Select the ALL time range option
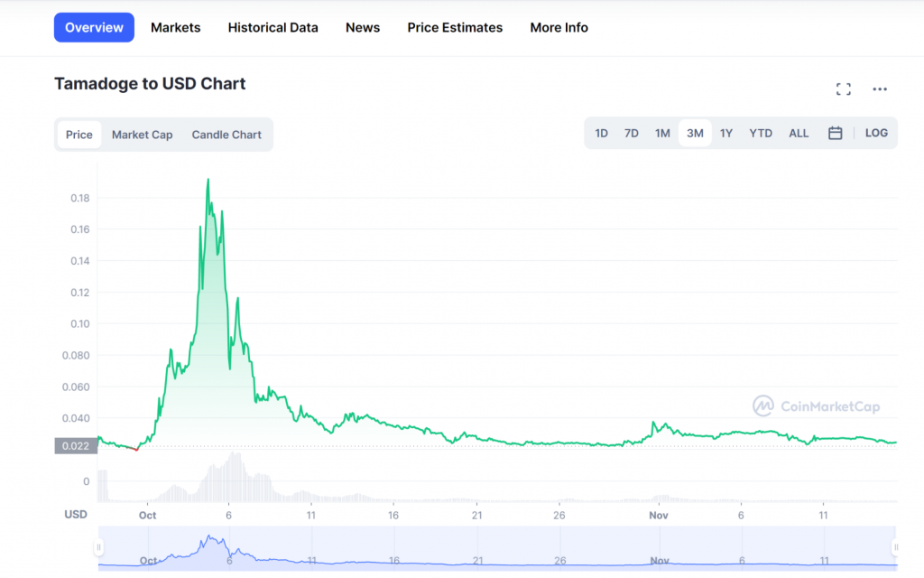This screenshot has height=578, width=924. (798, 132)
